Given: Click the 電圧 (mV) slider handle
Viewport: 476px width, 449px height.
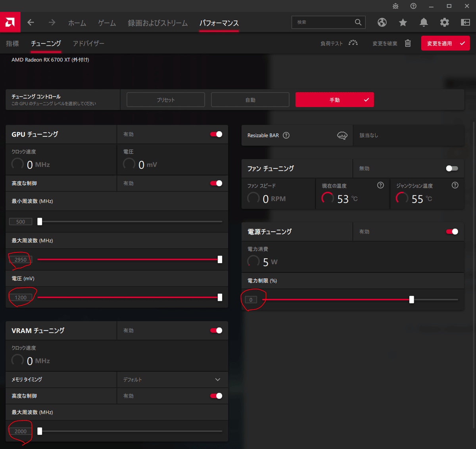Looking at the screenshot, I should pos(220,298).
